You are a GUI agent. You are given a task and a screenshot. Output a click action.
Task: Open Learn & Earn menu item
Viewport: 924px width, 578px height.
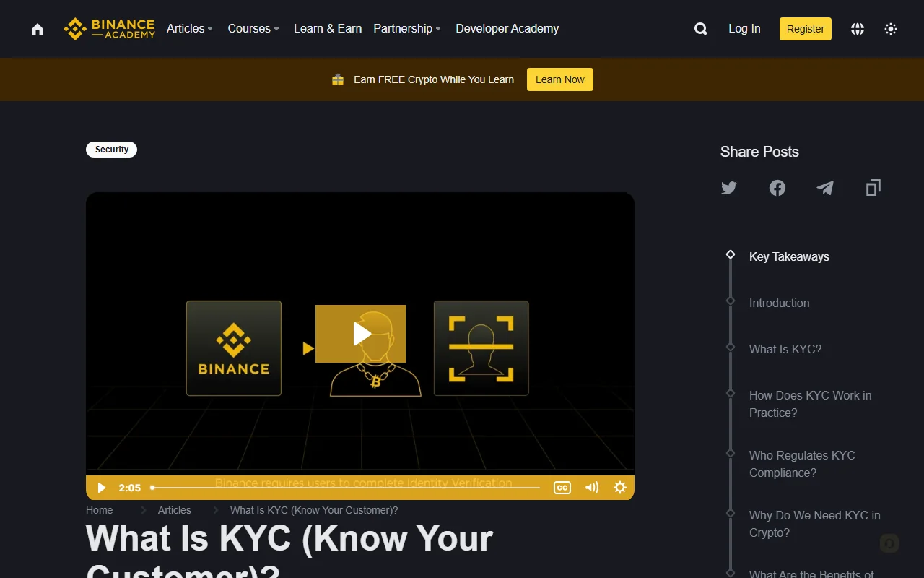coord(328,29)
